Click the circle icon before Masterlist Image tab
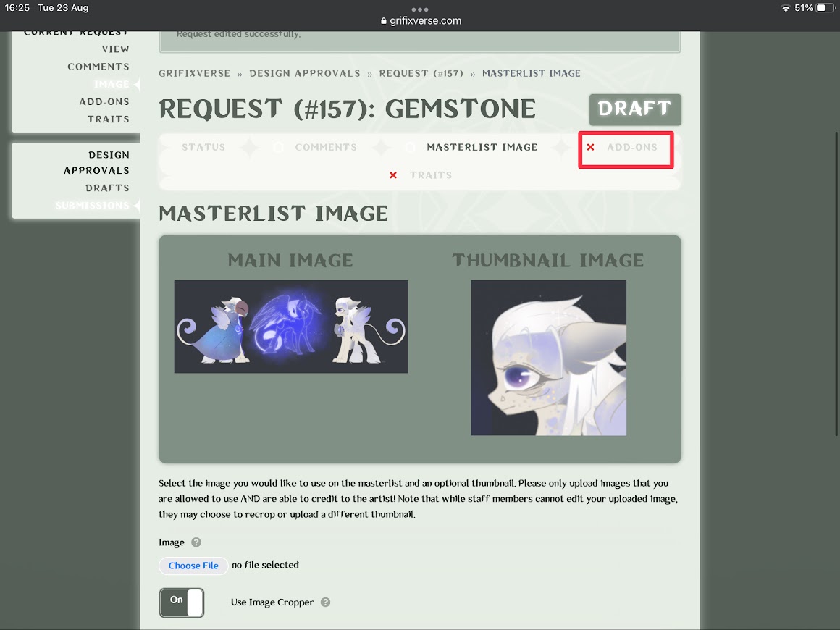Image resolution: width=840 pixels, height=630 pixels. point(410,147)
